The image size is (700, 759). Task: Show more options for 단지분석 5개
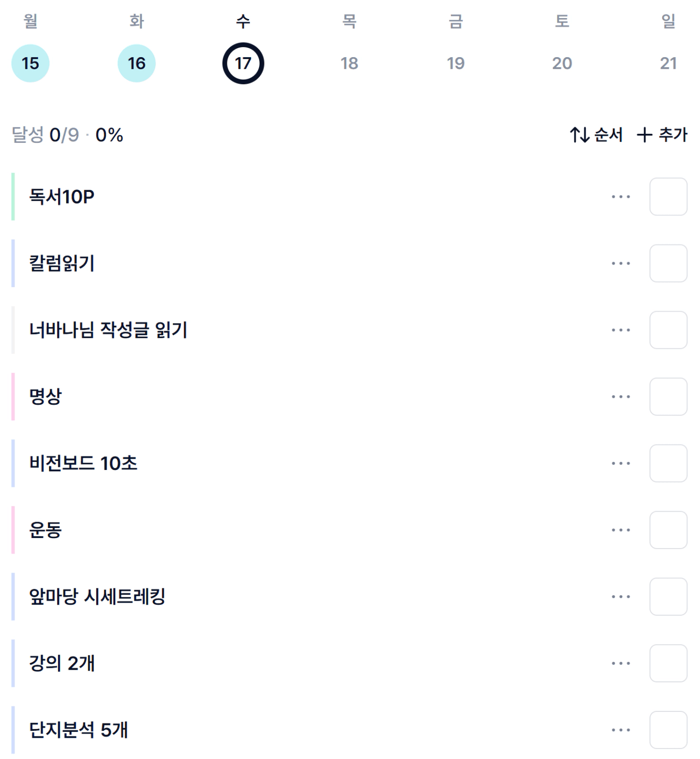pyautogui.click(x=620, y=730)
